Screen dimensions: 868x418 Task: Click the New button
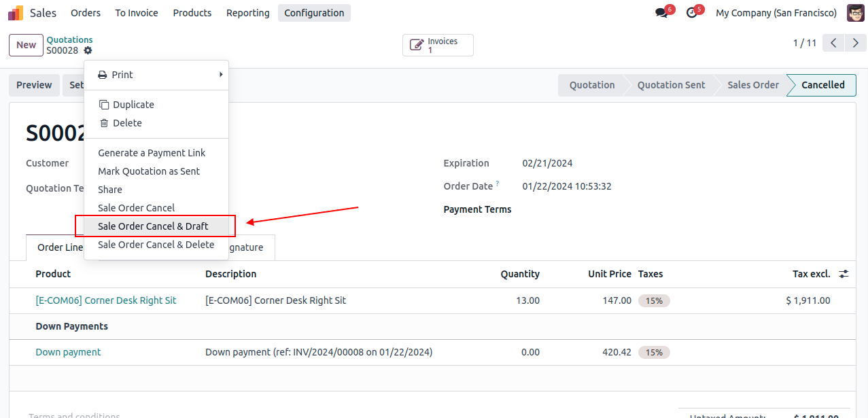point(26,45)
